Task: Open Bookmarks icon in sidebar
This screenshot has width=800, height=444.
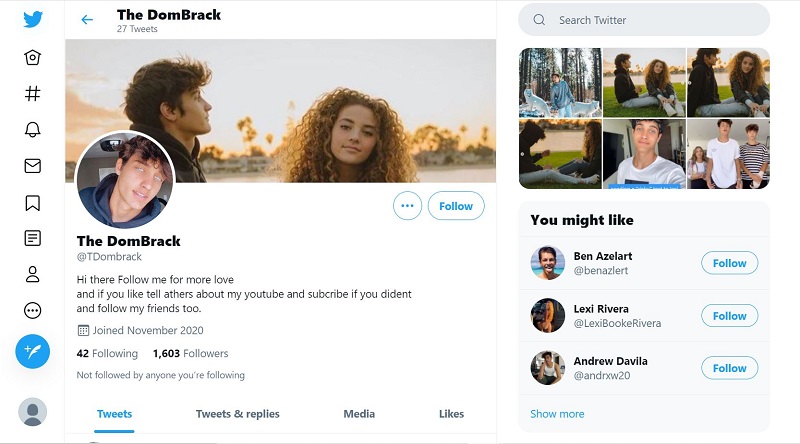Action: [33, 203]
